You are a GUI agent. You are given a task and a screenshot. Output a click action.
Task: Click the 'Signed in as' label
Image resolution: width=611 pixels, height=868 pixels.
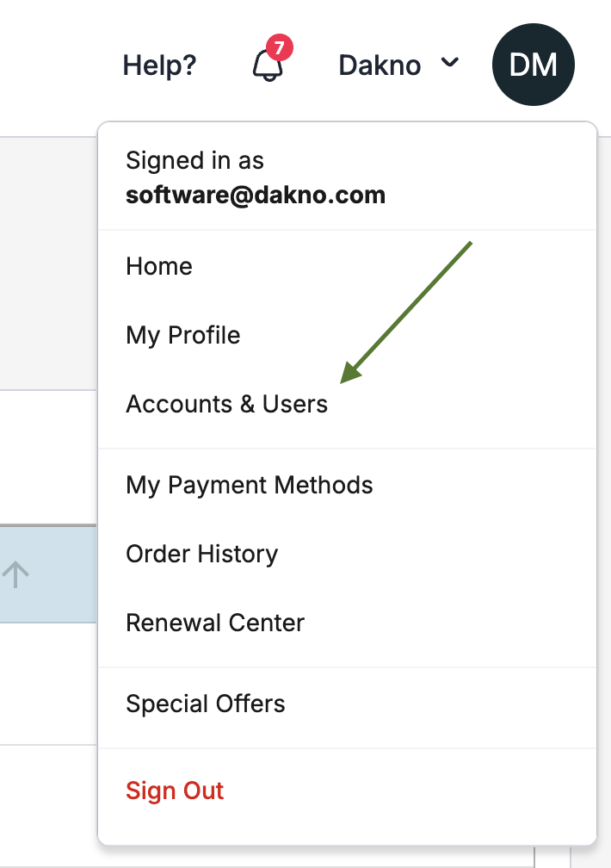click(194, 160)
